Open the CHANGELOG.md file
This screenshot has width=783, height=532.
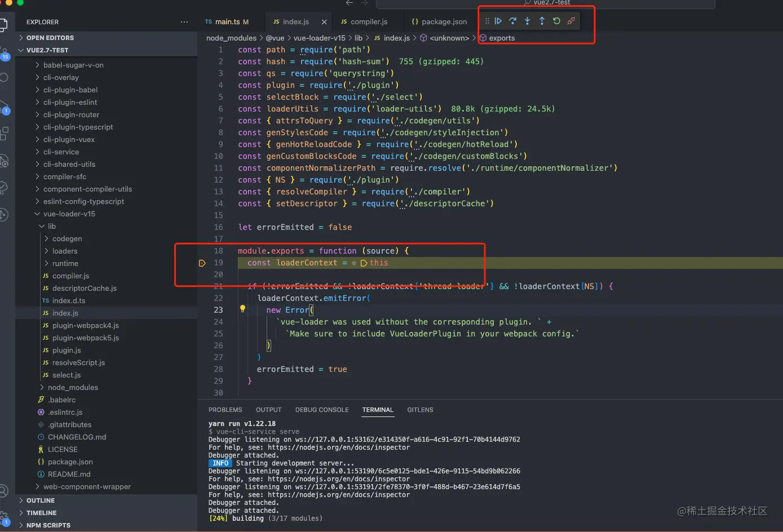point(106,437)
